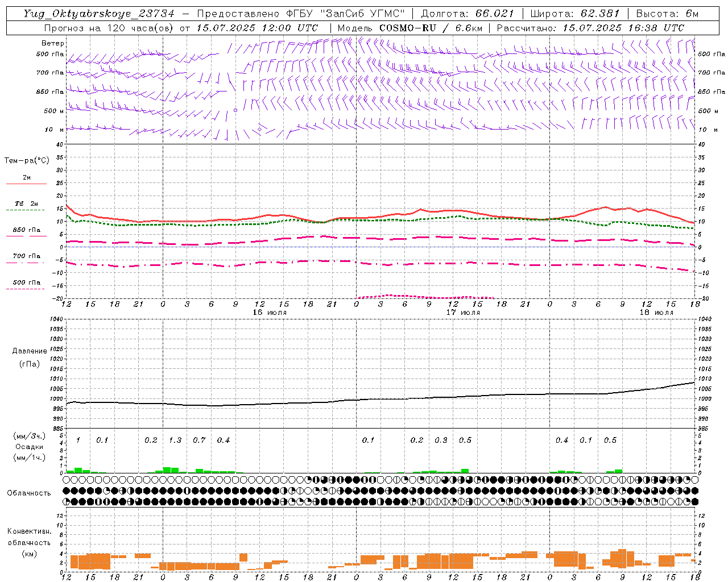Viewport: 728px width, 582px height.
Task: Click the 1.3 precipitation value
Action: tap(175, 440)
